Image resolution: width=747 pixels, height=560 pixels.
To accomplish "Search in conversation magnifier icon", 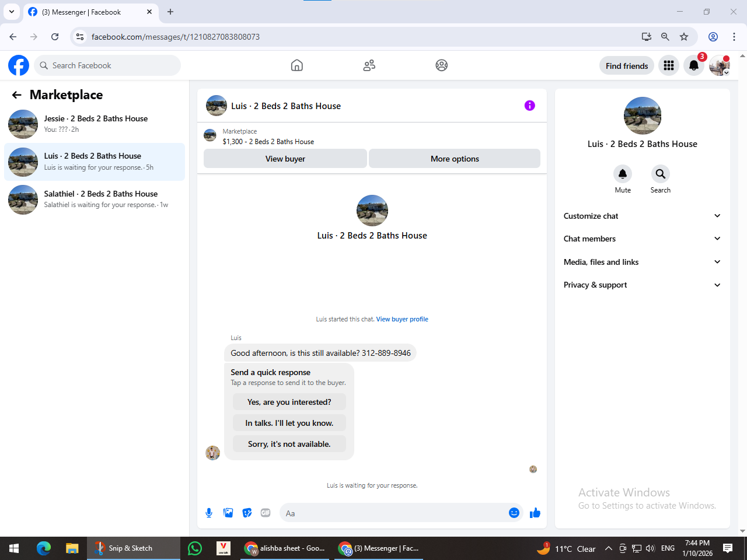I will point(661,174).
